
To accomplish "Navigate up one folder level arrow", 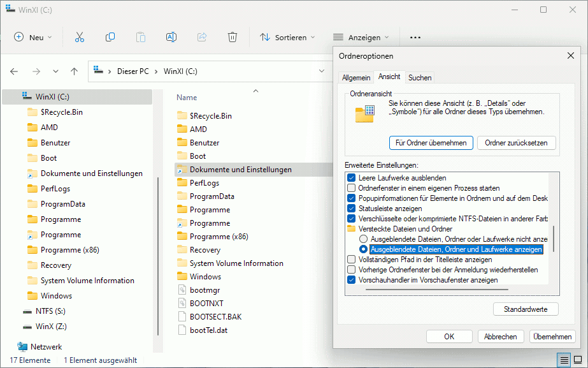I will pos(75,71).
